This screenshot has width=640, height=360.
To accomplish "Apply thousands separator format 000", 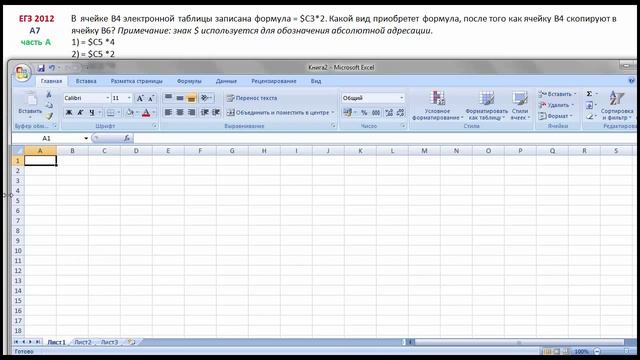I will 376,112.
